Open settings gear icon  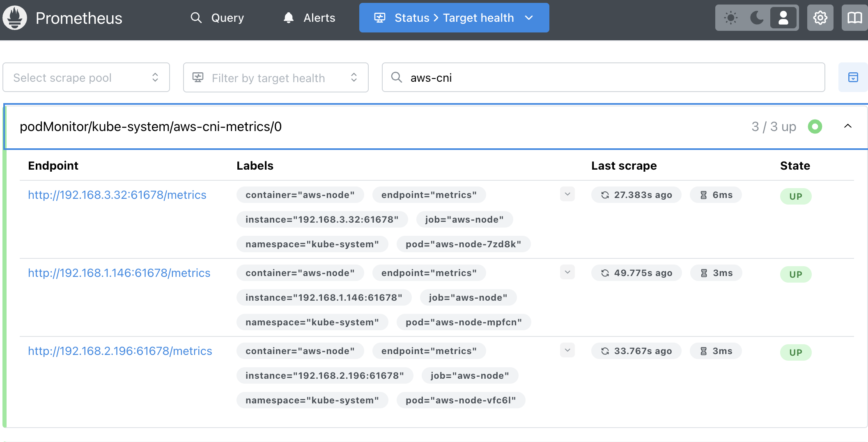(820, 18)
